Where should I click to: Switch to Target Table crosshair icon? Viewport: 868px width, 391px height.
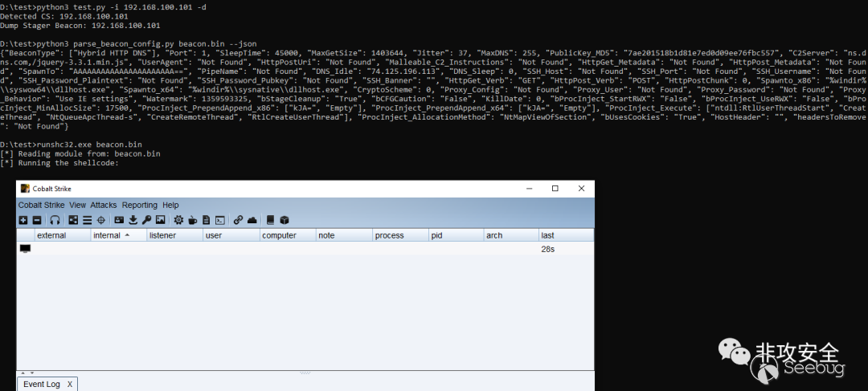(100, 220)
